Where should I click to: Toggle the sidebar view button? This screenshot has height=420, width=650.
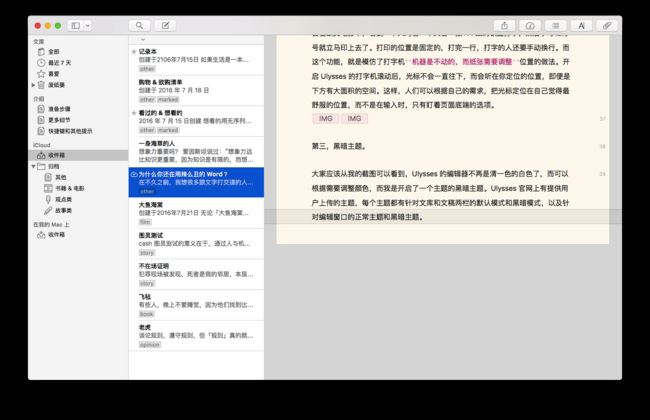coord(75,26)
